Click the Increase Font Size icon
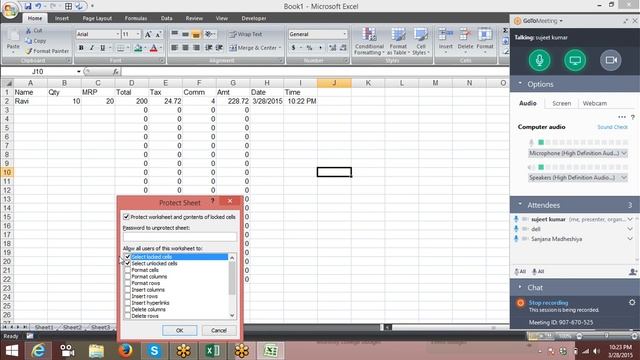The height and width of the screenshot is (360, 640). [148, 34]
